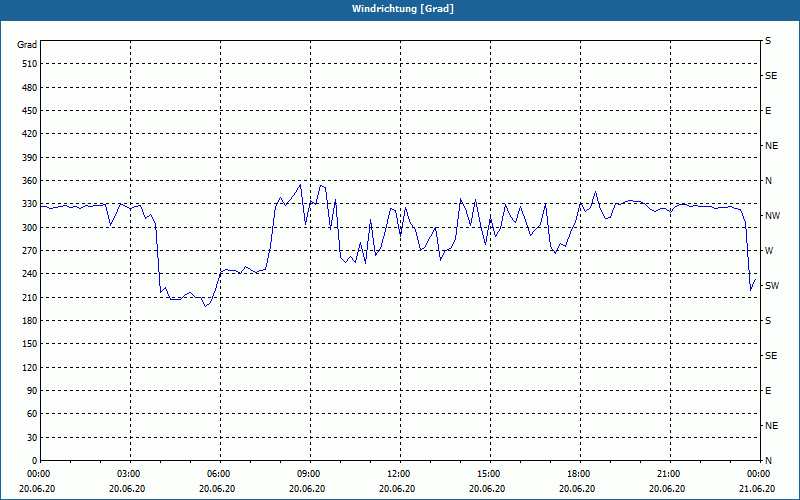This screenshot has height=500, width=800.
Task: Pick the 390 tick label
Action: 30,157
